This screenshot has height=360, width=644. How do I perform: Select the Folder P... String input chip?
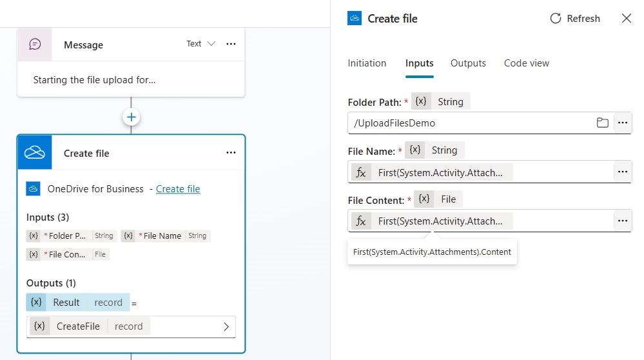coord(72,235)
